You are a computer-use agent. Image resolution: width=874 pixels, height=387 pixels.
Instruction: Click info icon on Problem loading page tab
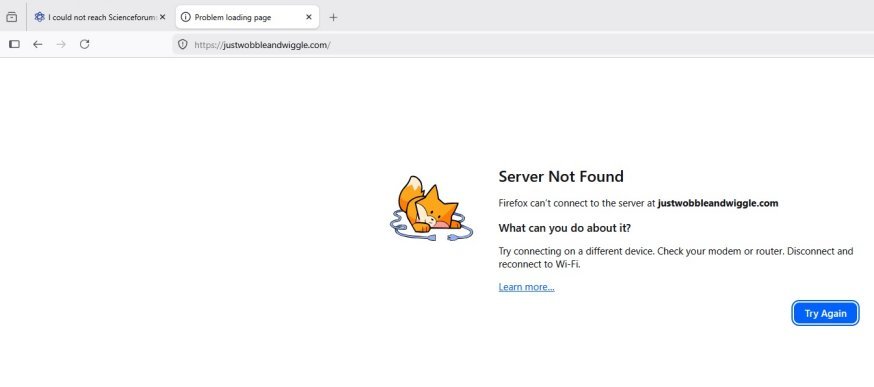tap(186, 17)
